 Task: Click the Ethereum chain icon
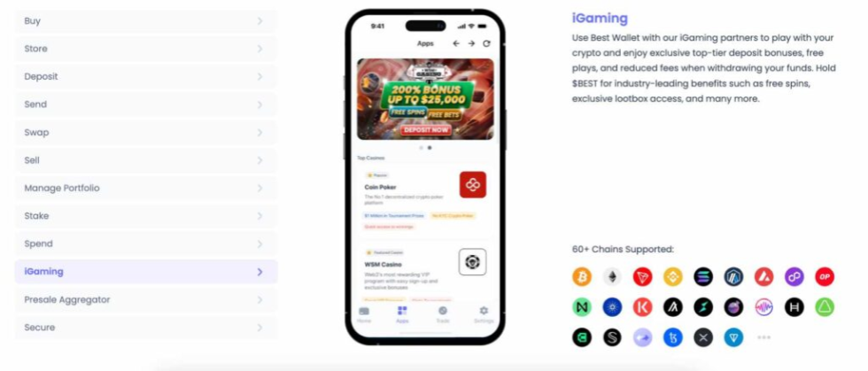click(612, 277)
